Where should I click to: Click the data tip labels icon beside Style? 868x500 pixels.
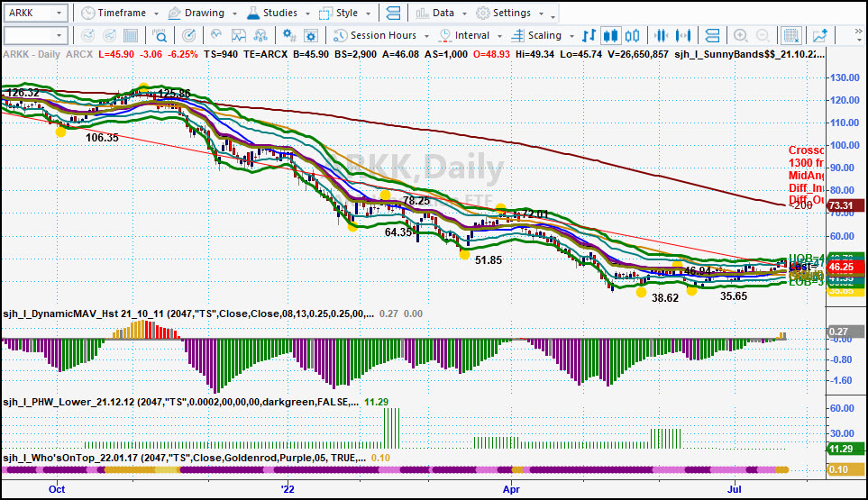click(393, 13)
